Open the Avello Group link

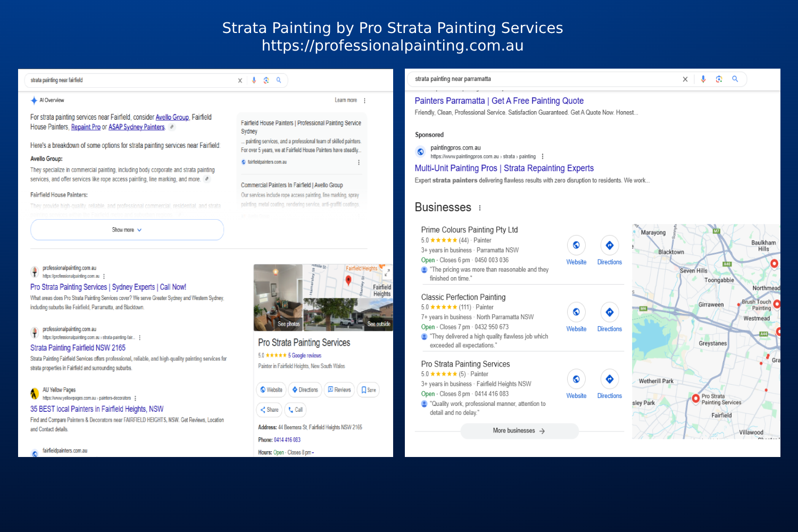(172, 117)
